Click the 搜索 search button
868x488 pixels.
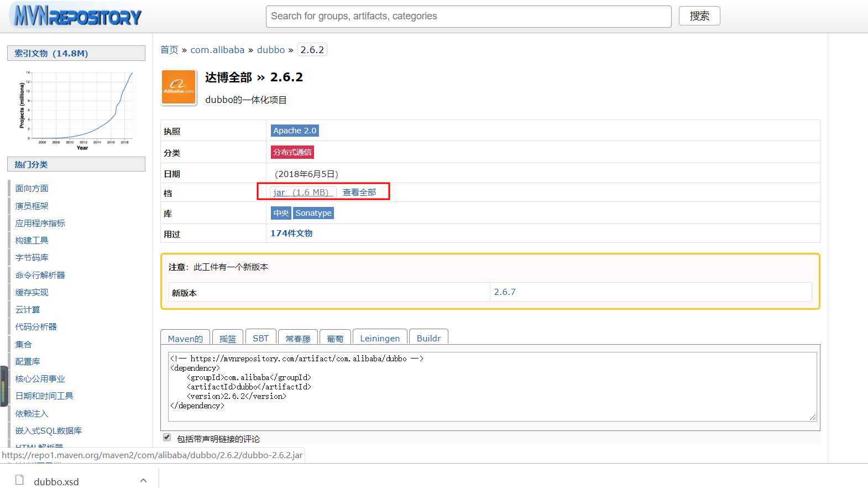click(x=699, y=16)
